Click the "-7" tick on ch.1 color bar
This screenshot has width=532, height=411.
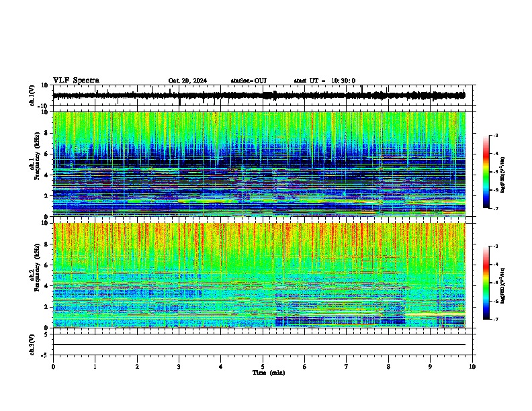click(495, 208)
